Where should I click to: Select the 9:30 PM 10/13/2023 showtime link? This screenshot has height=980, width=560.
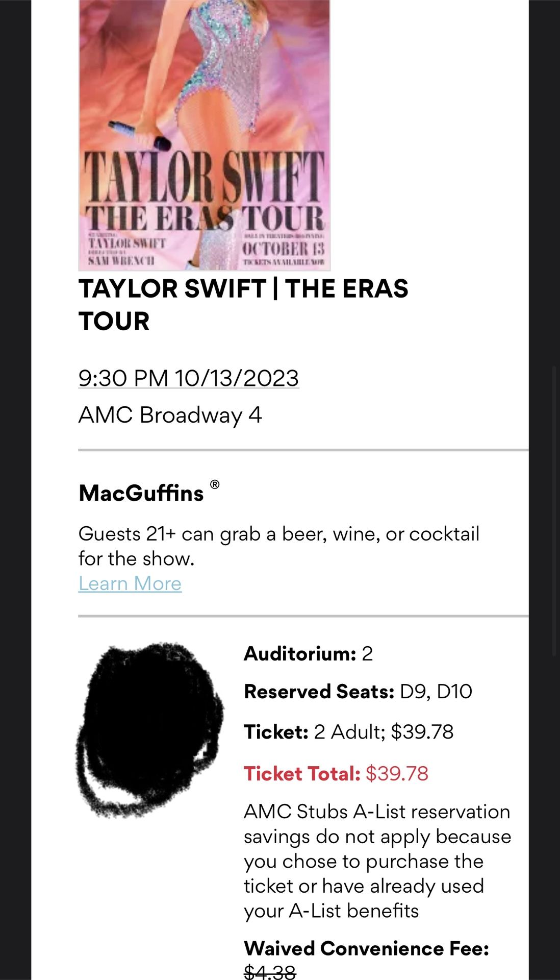point(189,378)
